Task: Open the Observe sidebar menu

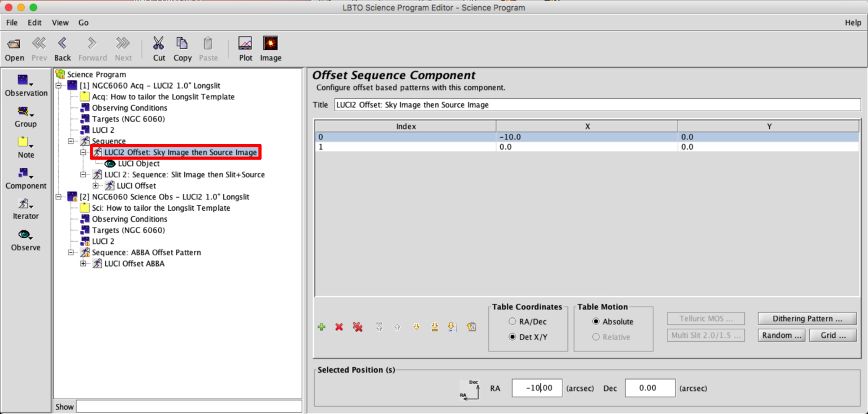Action: [x=26, y=241]
